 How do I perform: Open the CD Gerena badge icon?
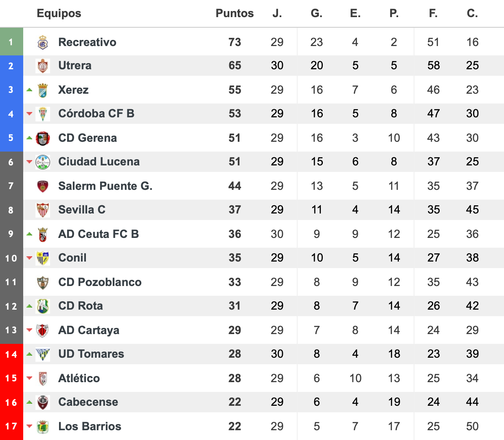[43, 138]
